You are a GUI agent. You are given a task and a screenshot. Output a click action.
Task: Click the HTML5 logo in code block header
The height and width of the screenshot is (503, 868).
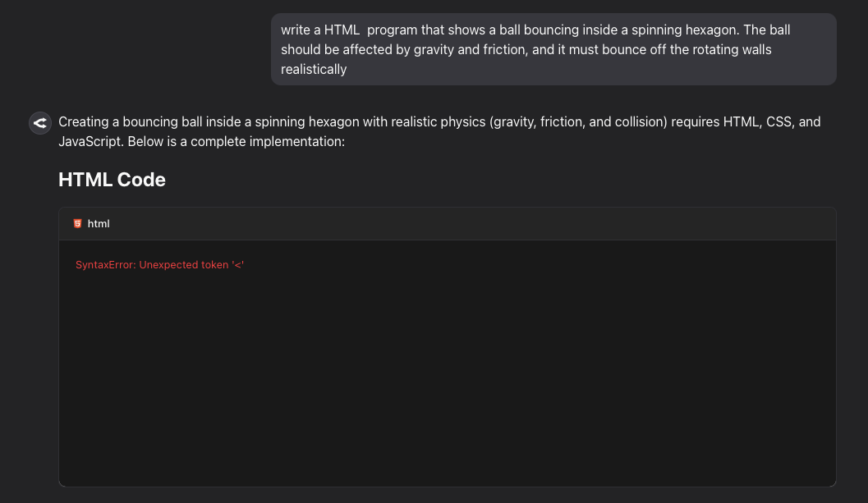[x=77, y=223]
